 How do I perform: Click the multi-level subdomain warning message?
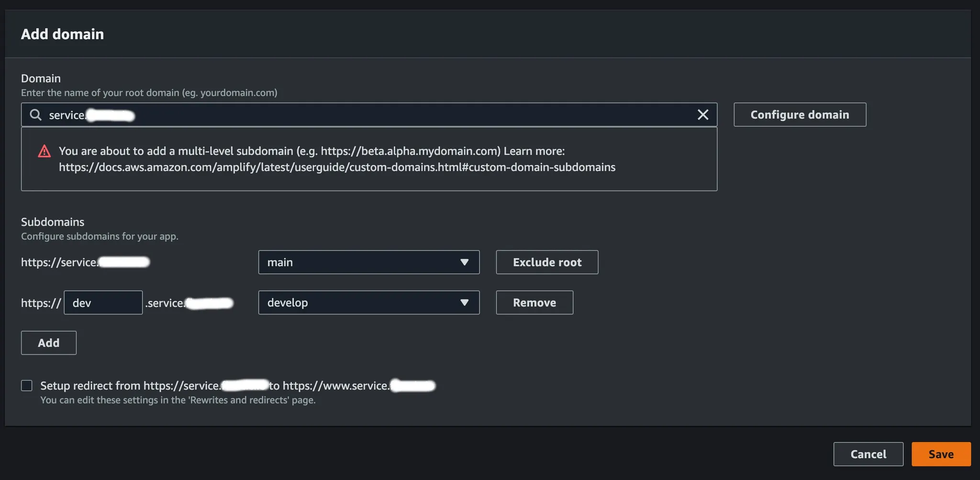(311, 152)
